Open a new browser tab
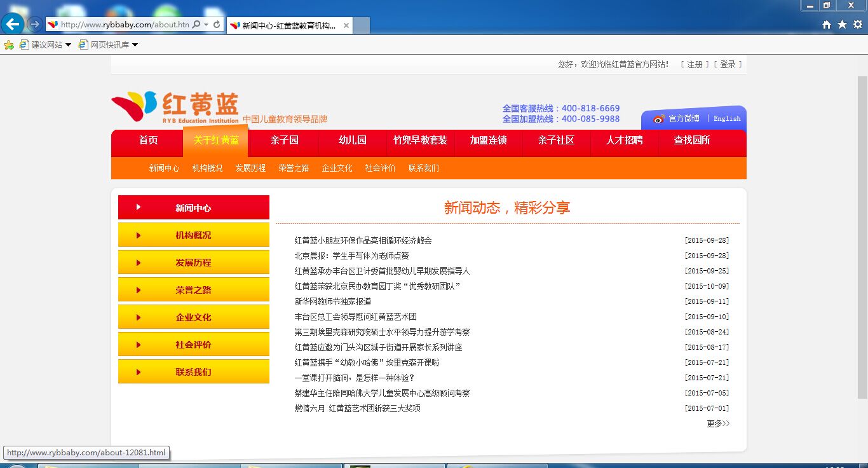868x468 pixels. [361, 25]
